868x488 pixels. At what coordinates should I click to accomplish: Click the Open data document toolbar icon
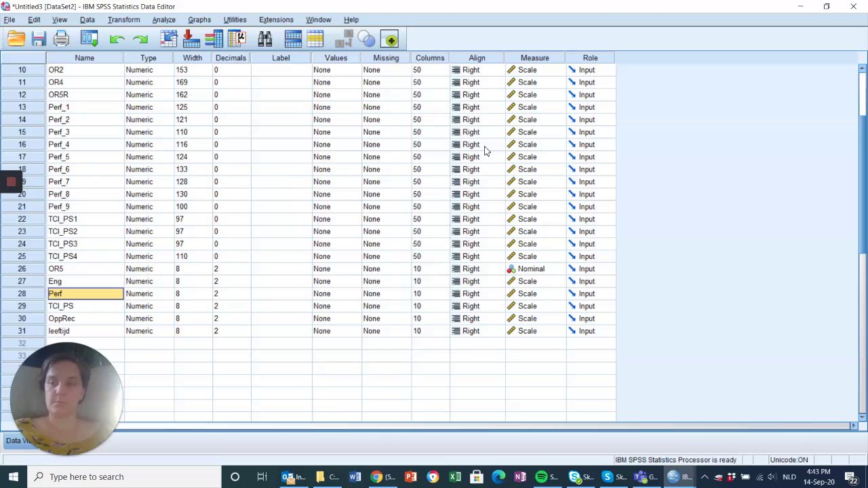[16, 39]
